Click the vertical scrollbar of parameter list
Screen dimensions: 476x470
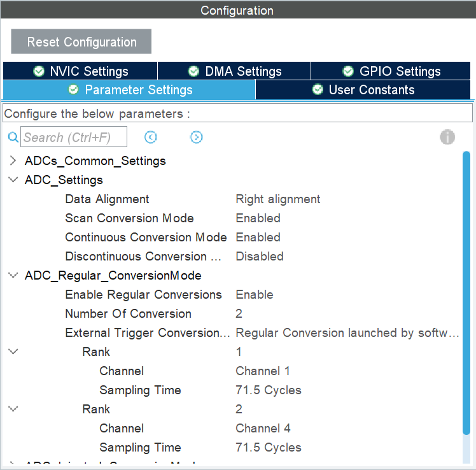point(466,293)
